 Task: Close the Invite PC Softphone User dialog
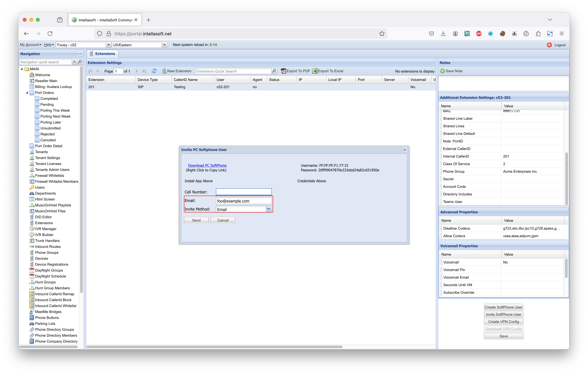405,150
